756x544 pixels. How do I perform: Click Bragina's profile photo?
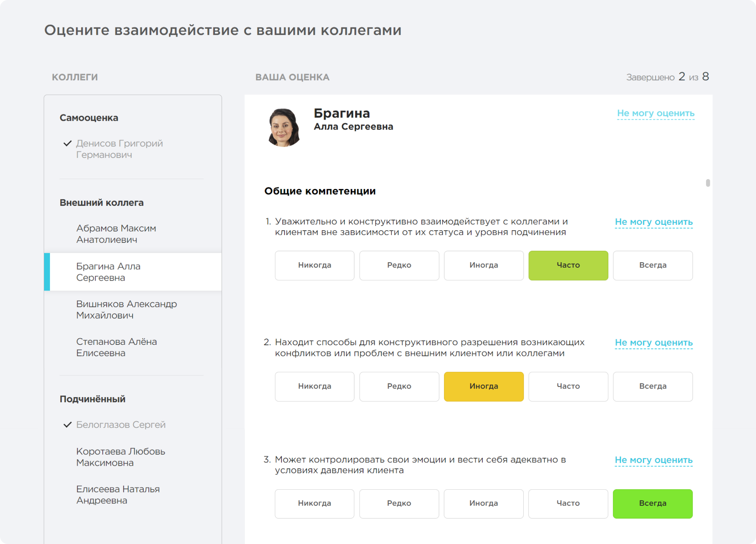pyautogui.click(x=283, y=127)
